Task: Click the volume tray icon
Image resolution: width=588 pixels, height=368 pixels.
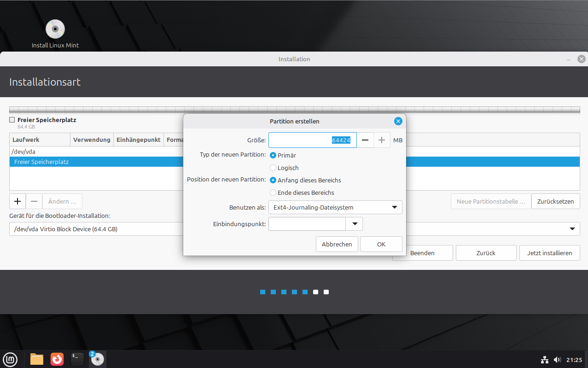Action: click(x=557, y=360)
